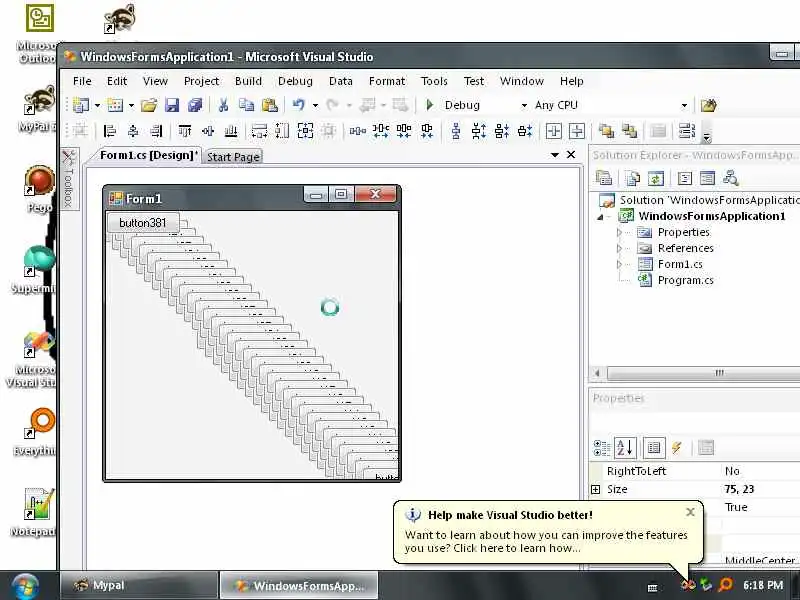Click the Center Vertically layout icon
This screenshot has width=800, height=600.
click(x=577, y=131)
